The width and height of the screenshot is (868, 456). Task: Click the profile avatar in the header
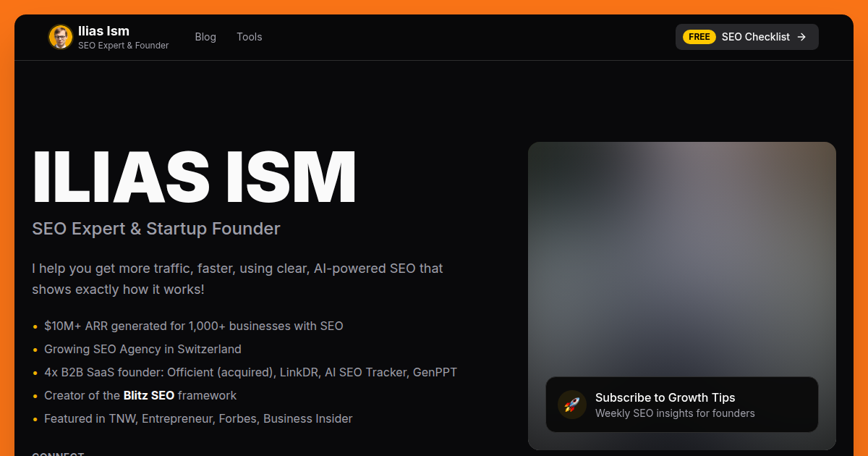tap(61, 37)
